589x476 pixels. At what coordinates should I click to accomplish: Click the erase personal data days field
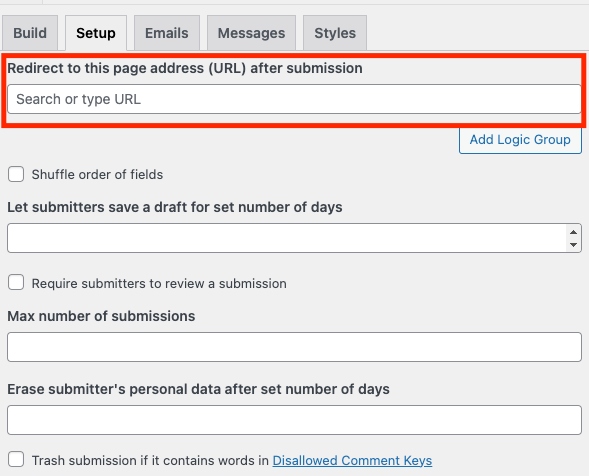coord(294,420)
